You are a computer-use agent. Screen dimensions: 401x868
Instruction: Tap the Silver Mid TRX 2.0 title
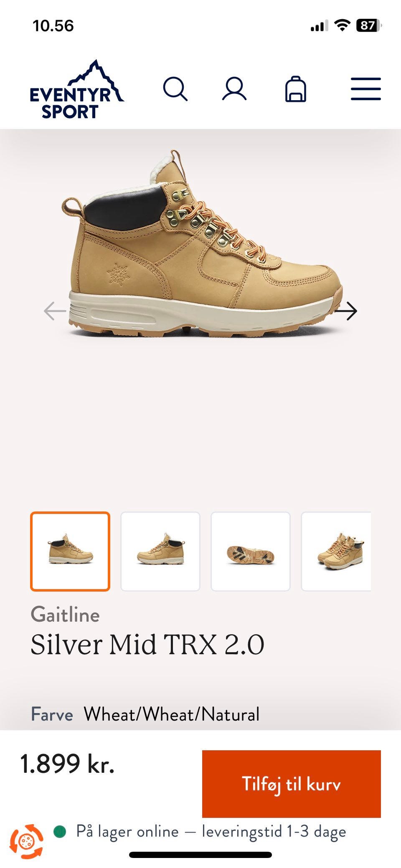[147, 644]
